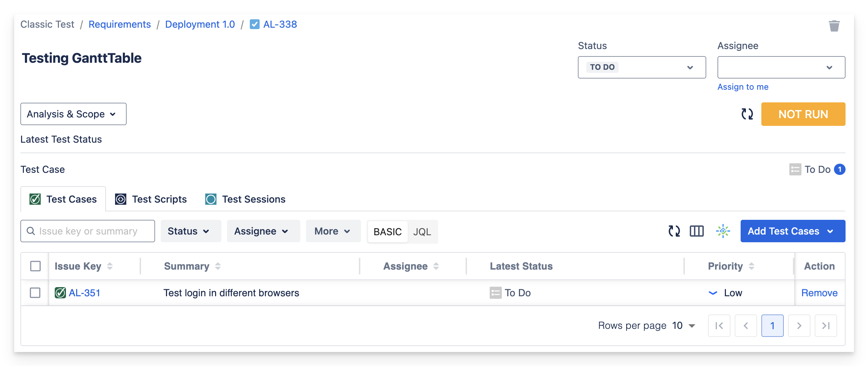The height and width of the screenshot is (366, 868).
Task: Switch to the Test Scripts tab
Action: coord(151,199)
